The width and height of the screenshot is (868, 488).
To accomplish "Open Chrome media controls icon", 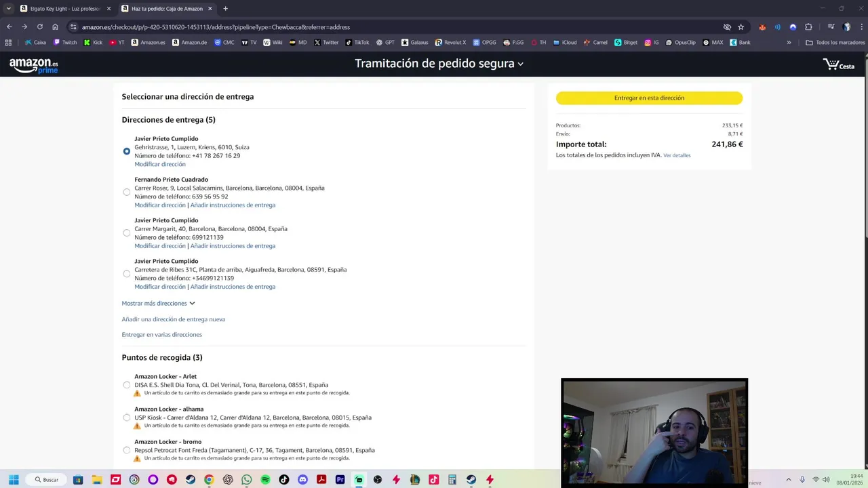I will (x=831, y=27).
